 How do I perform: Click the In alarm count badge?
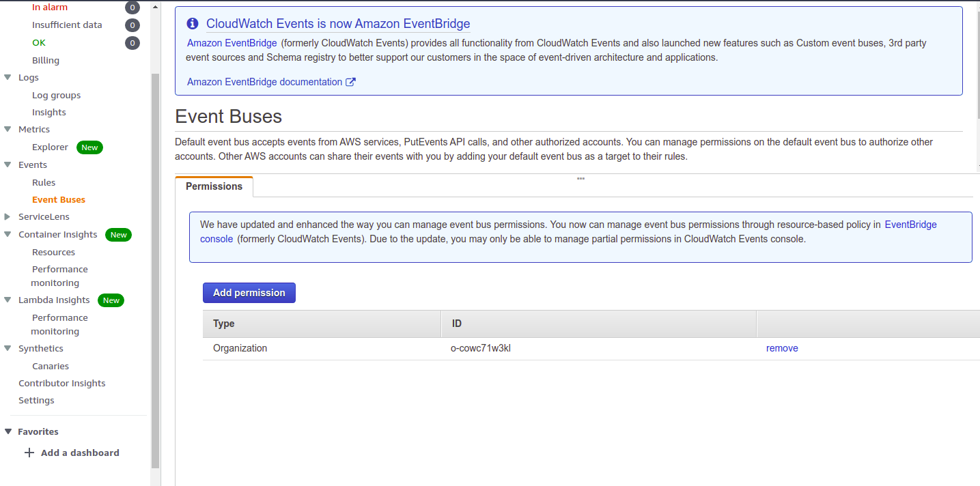click(132, 8)
